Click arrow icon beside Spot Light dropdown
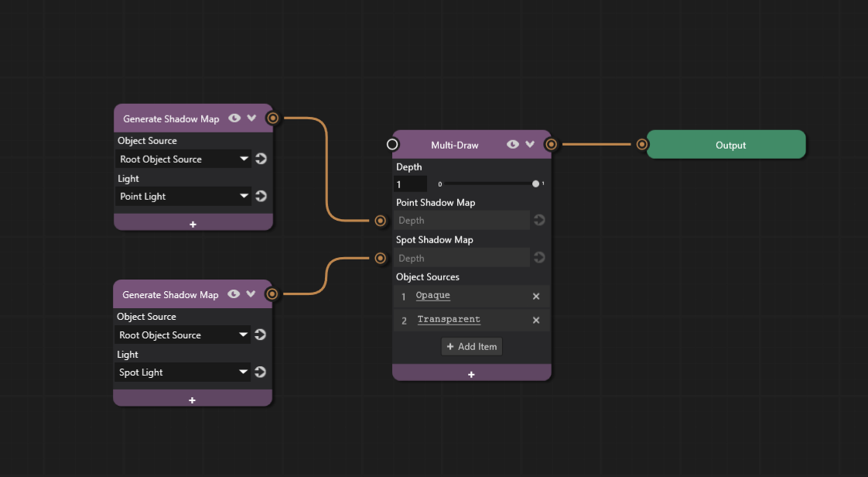Viewport: 868px width, 477px height. pos(261,372)
